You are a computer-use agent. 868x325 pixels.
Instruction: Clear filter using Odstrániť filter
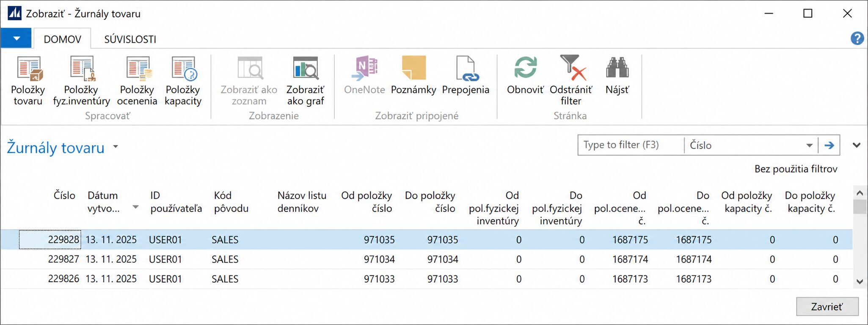coord(571,81)
